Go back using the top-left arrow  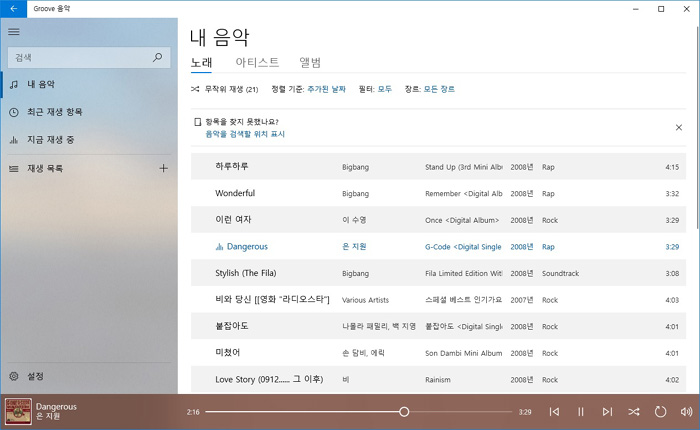(13, 8)
